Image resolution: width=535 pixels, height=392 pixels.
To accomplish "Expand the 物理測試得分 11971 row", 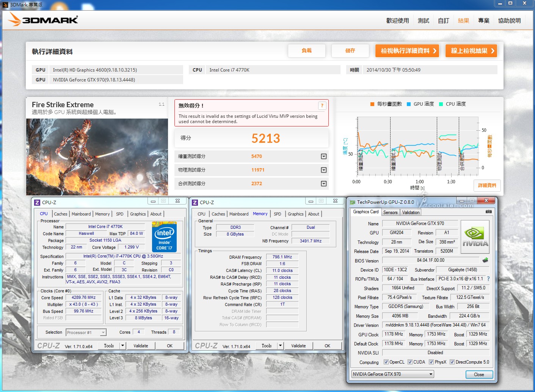I will point(324,170).
